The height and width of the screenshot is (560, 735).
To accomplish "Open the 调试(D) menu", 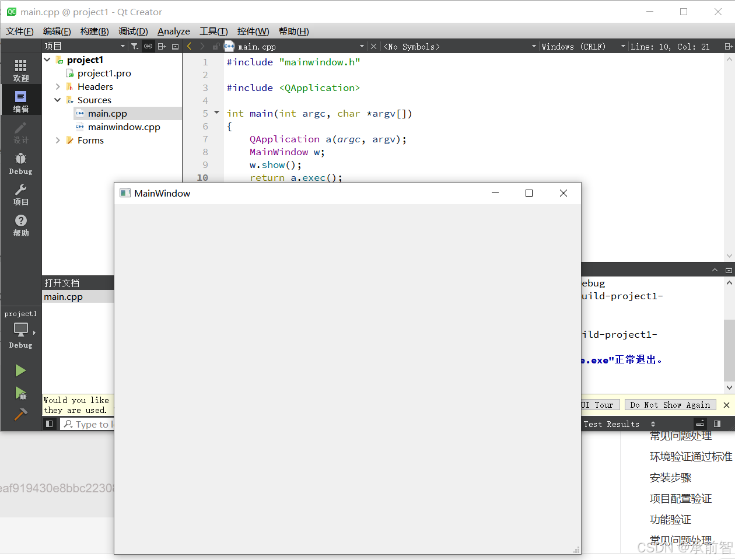I will pyautogui.click(x=133, y=31).
